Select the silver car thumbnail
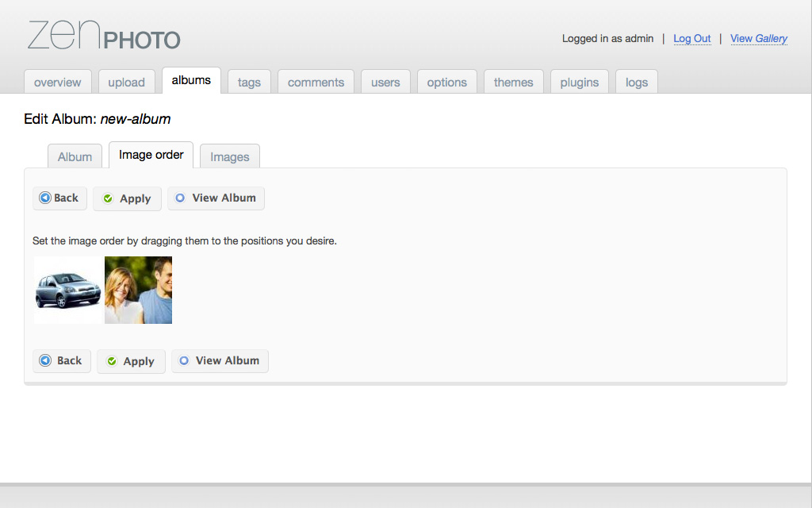The width and height of the screenshot is (812, 508). tap(67, 291)
